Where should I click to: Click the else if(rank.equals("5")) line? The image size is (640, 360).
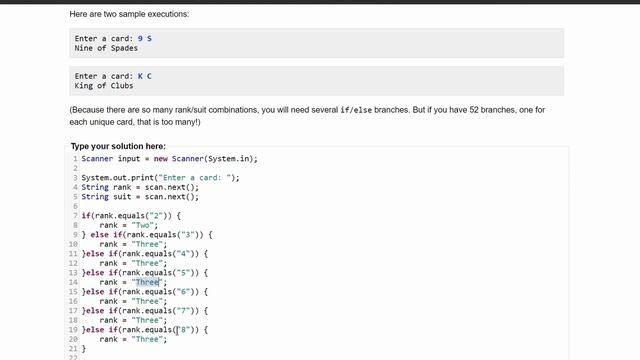point(144,273)
